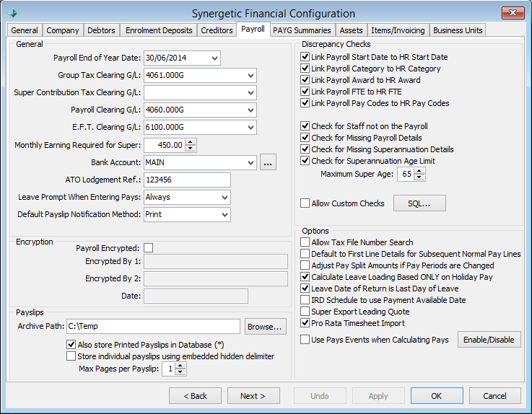Viewport: 532px width, 414px height.
Task: Enable IRD Schedule to use Payment Available Date
Action: point(305,300)
